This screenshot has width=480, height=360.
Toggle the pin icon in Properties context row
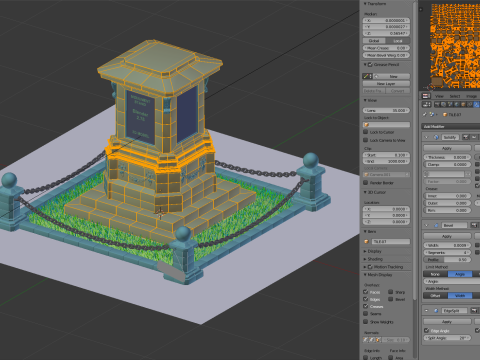[425, 114]
